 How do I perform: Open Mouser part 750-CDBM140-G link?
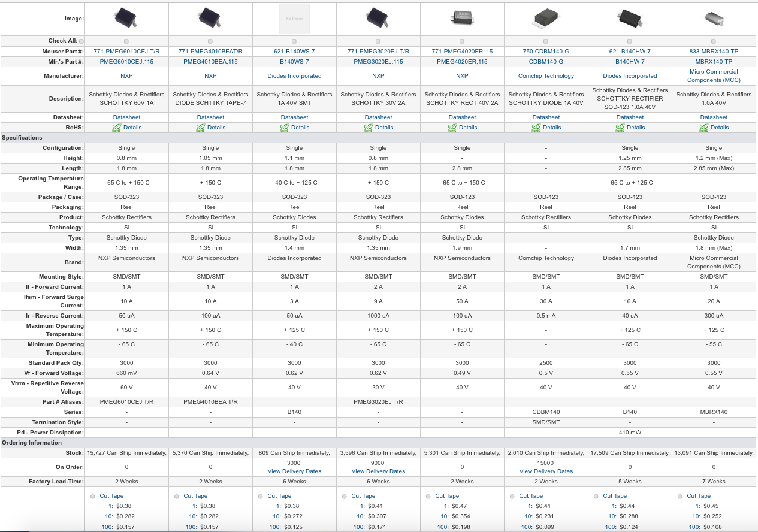tap(546, 52)
